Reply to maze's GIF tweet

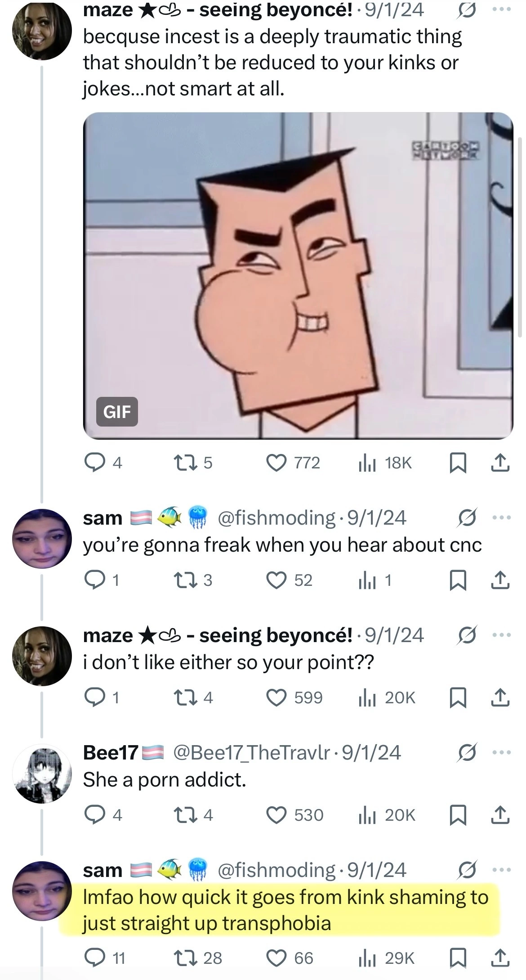pyautogui.click(x=94, y=463)
